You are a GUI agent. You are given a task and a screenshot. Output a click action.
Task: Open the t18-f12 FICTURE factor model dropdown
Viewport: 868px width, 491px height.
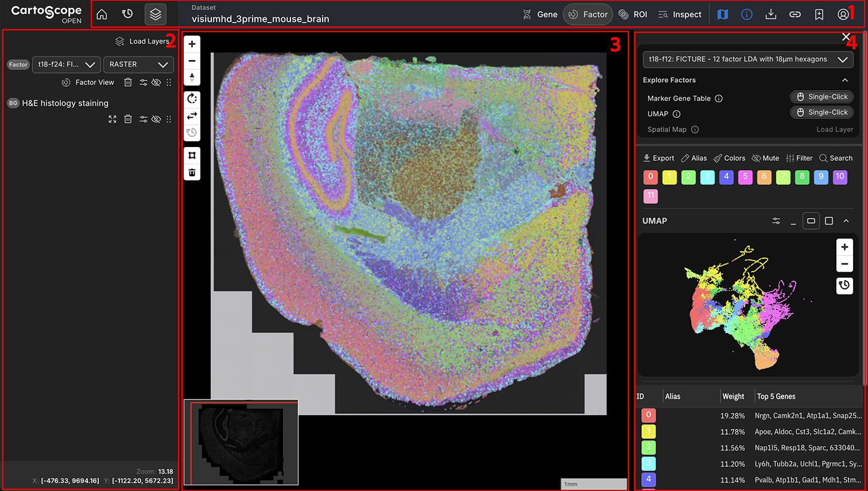[x=747, y=59]
